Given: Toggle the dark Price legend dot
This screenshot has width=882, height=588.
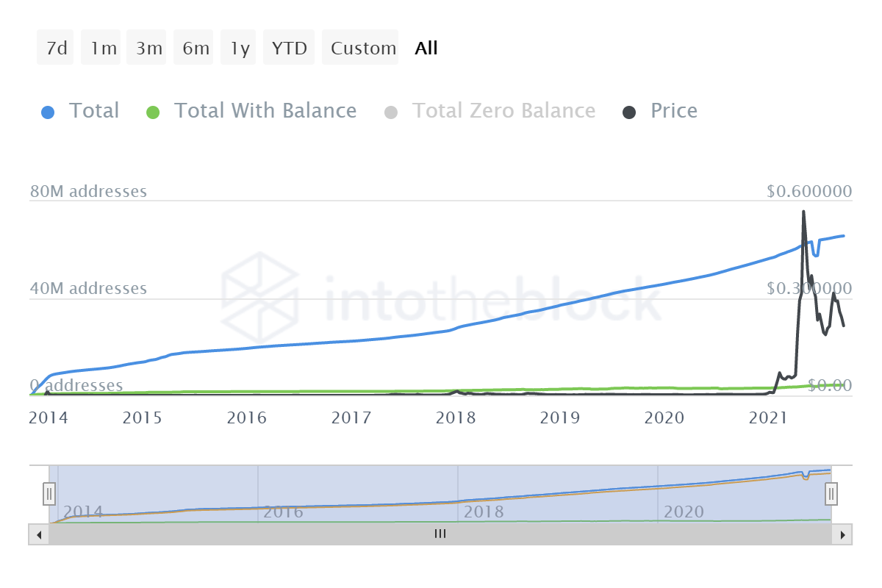Looking at the screenshot, I should point(629,112).
